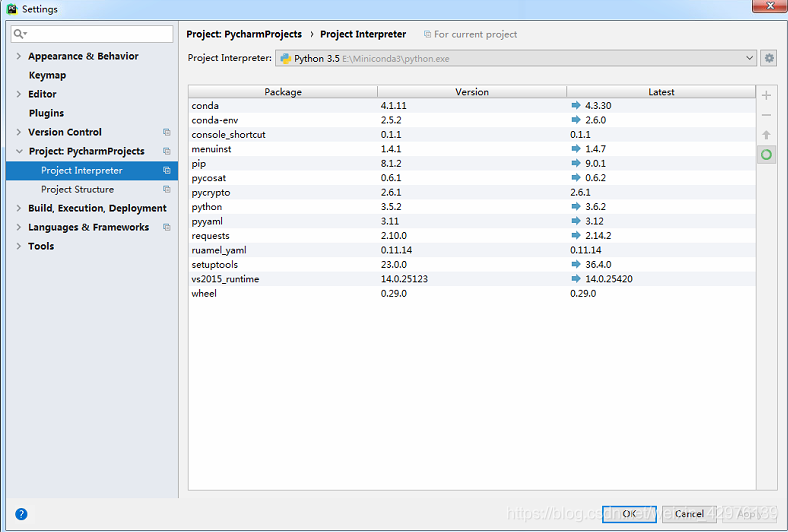Select the ruamel_yaml package row
Image resolution: width=788 pixels, height=532 pixels.
coord(472,250)
